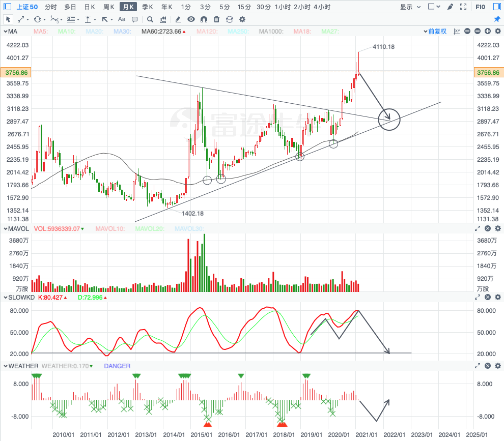Toggle drawings visibility with eye icon
The height and width of the screenshot is (441, 504).
191,19
